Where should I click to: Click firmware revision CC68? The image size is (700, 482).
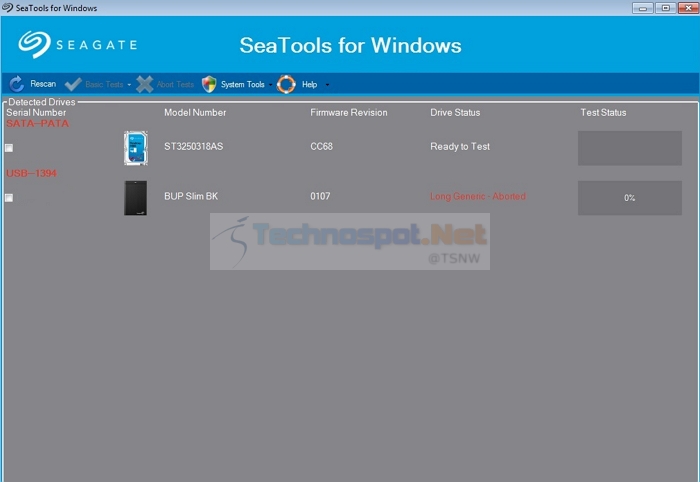click(321, 146)
